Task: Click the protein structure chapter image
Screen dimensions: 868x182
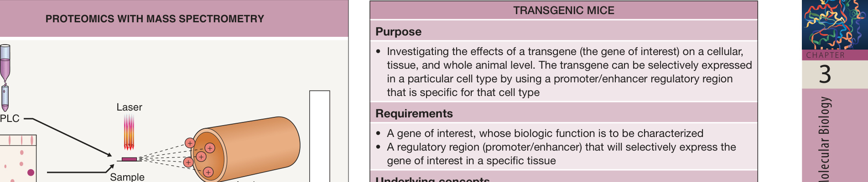Action: 835,25
